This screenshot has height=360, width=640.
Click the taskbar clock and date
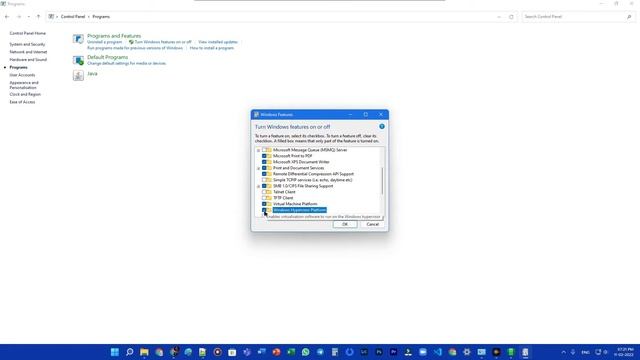coord(624,352)
